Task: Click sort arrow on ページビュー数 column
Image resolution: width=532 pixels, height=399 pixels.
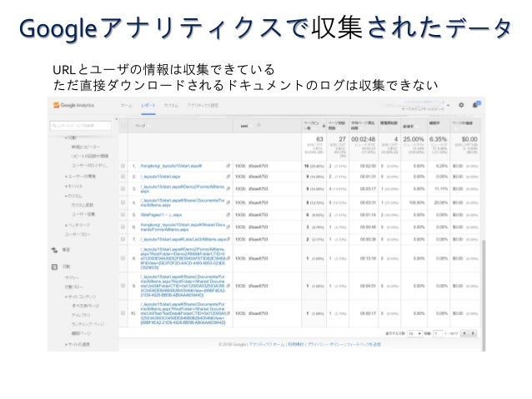Action: pyautogui.click(x=324, y=126)
